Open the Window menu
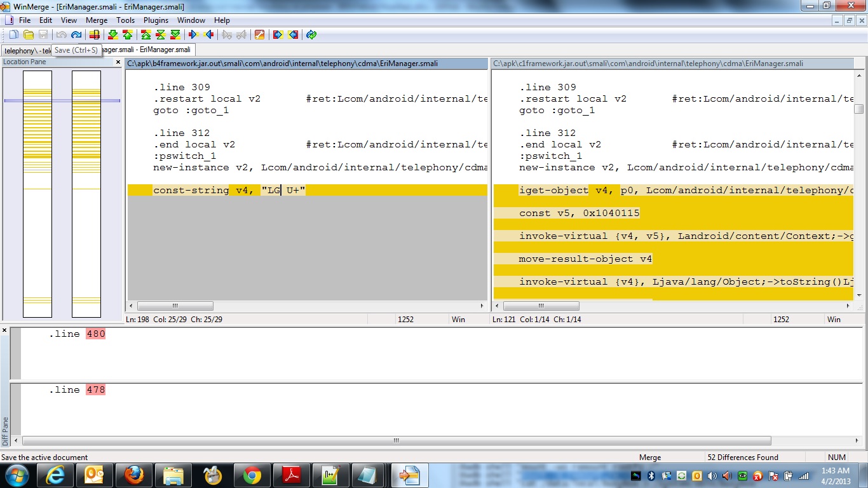 pos(191,20)
